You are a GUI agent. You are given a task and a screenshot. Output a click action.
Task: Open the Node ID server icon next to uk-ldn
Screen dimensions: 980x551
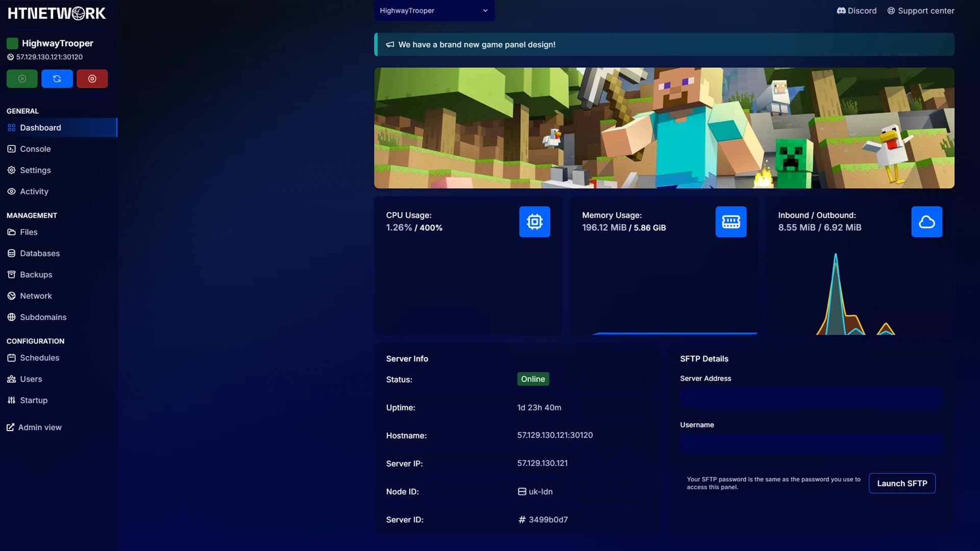tap(521, 491)
